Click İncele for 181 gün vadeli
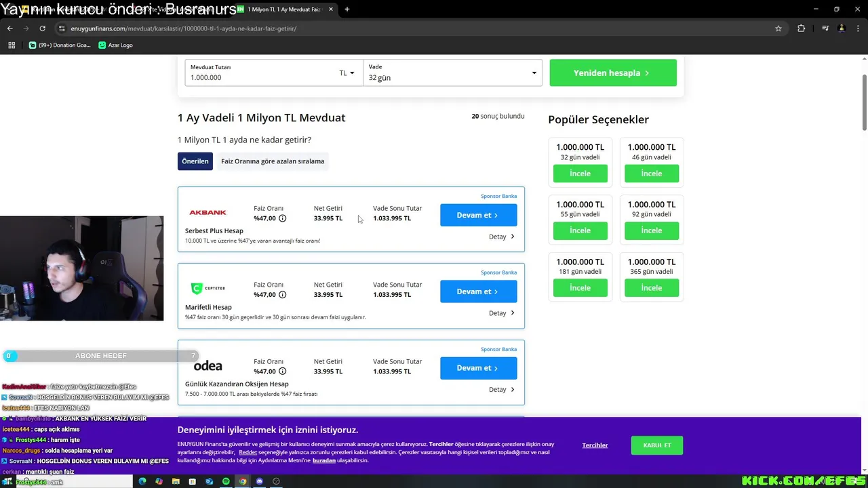This screenshot has width=868, height=488. point(580,288)
